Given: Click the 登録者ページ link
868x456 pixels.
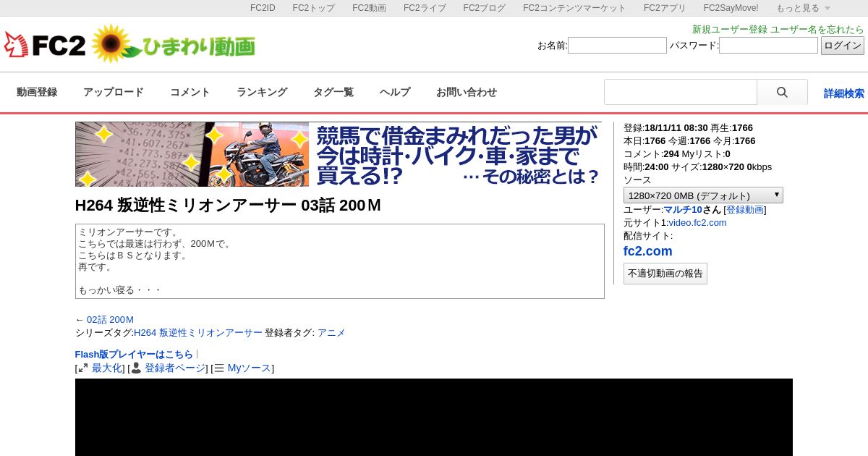Looking at the screenshot, I should point(175,368).
